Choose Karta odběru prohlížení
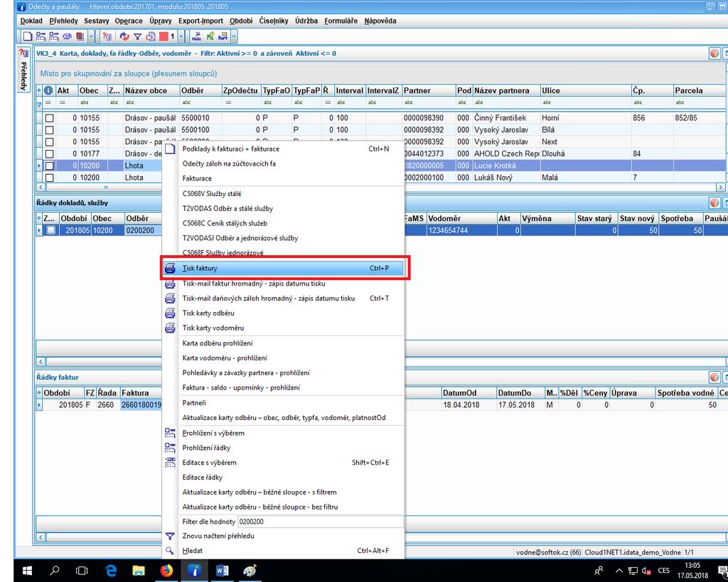This screenshot has height=582, width=728. click(x=283, y=343)
